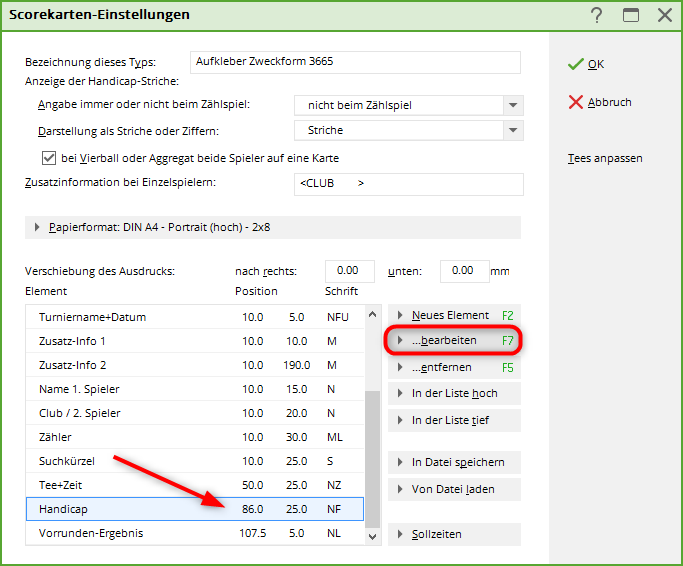Click In der Liste hoch
Image resolution: width=683 pixels, height=566 pixels.
tap(453, 394)
